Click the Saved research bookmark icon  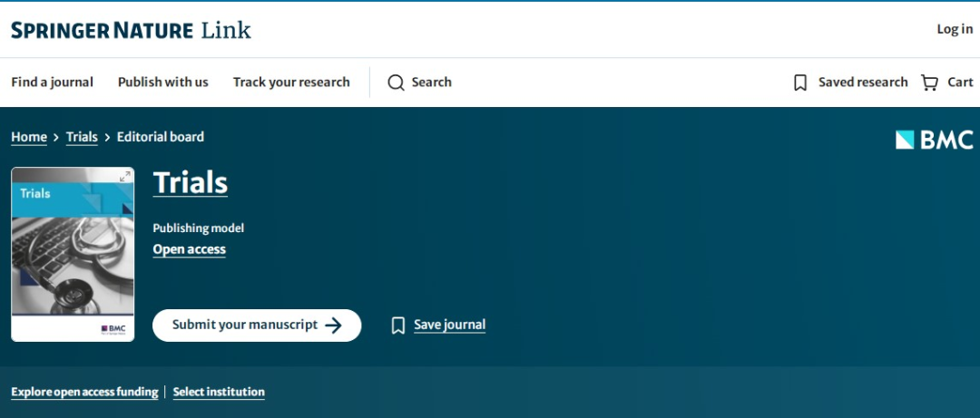coord(800,83)
